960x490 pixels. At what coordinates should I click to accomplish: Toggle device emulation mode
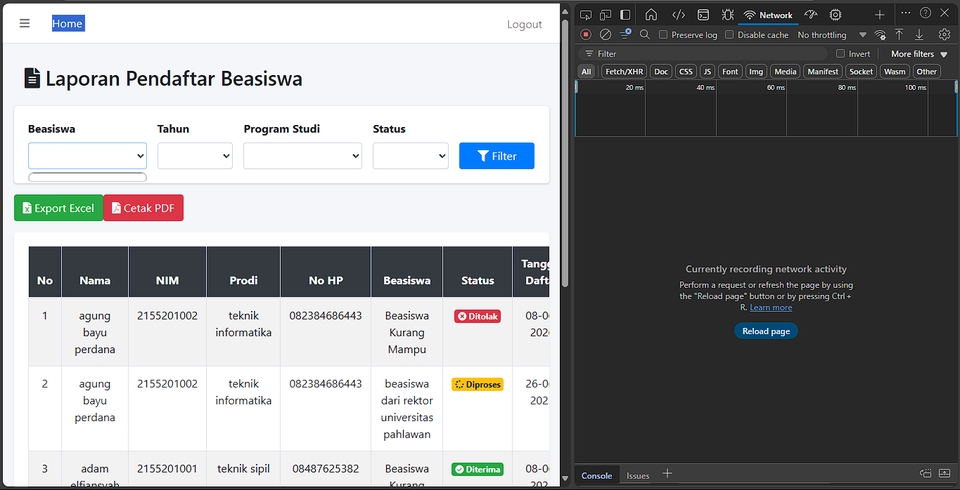coord(605,15)
